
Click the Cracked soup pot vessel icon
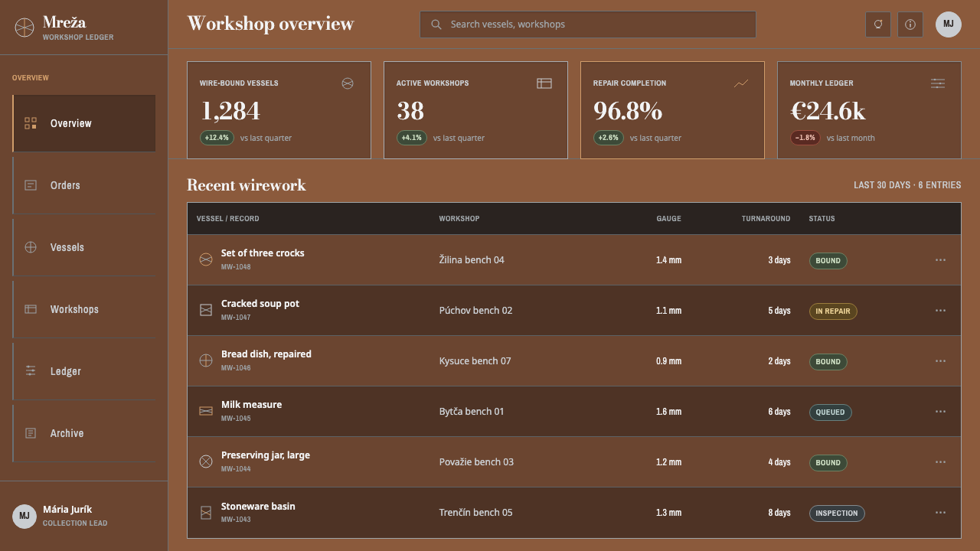click(206, 311)
